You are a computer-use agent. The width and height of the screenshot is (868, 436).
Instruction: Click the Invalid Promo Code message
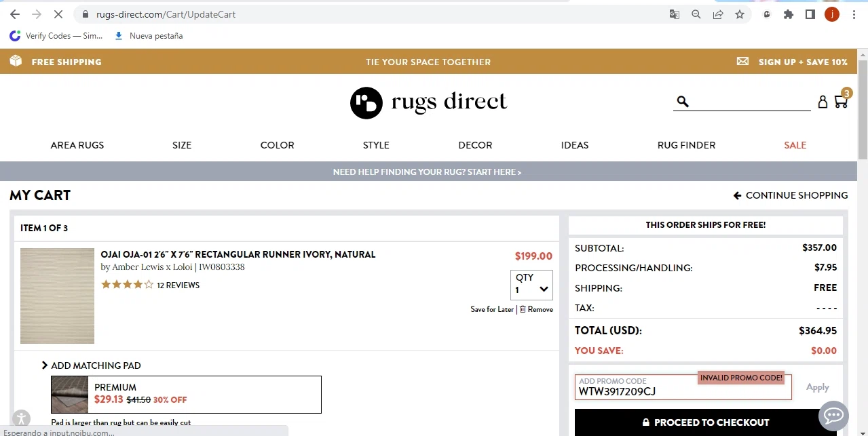tap(741, 378)
